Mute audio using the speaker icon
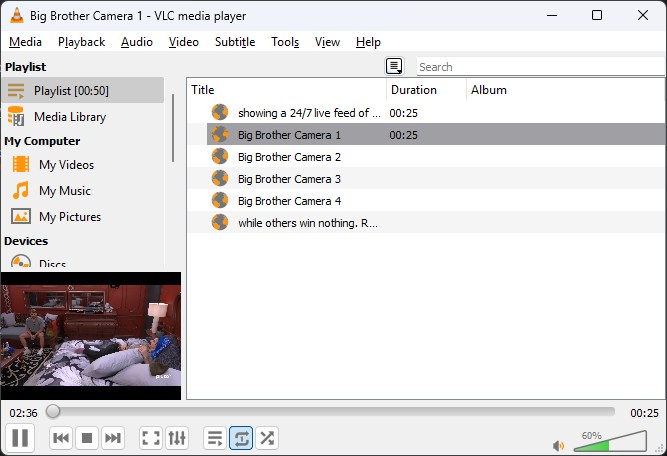Screen dimensions: 667x456 558,445
